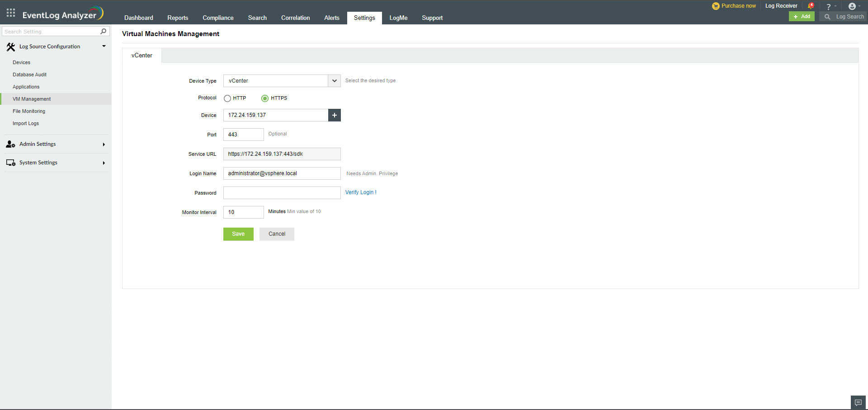Open the Device Type dropdown
The image size is (868, 410).
coord(334,81)
